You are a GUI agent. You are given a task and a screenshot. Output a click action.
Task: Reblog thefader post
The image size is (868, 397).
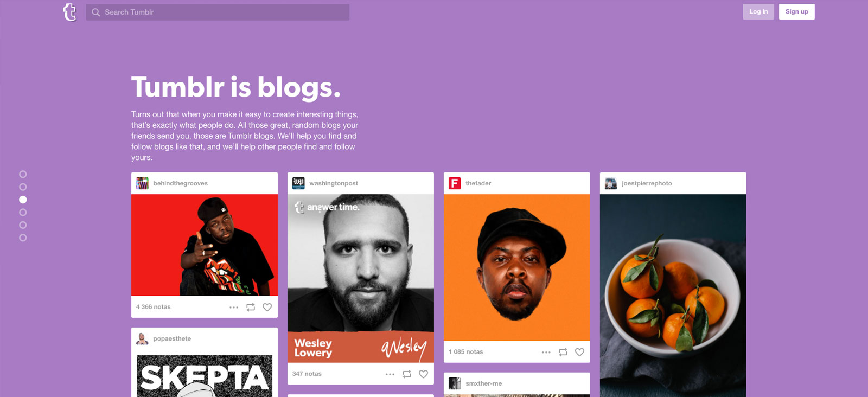coord(563,352)
